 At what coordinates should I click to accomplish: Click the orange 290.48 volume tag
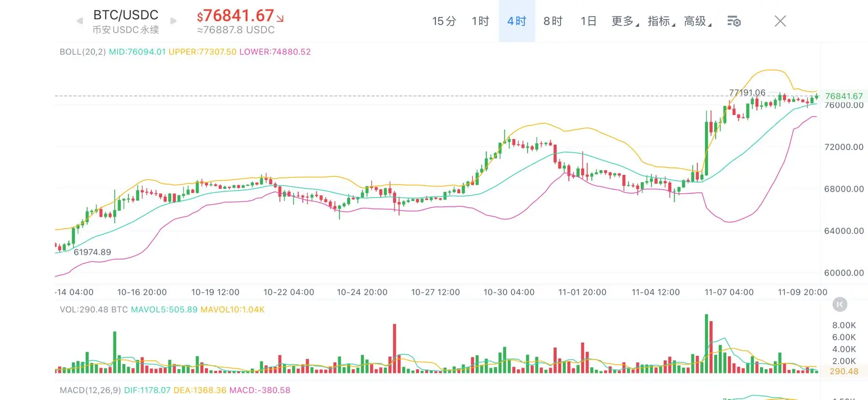click(x=844, y=371)
